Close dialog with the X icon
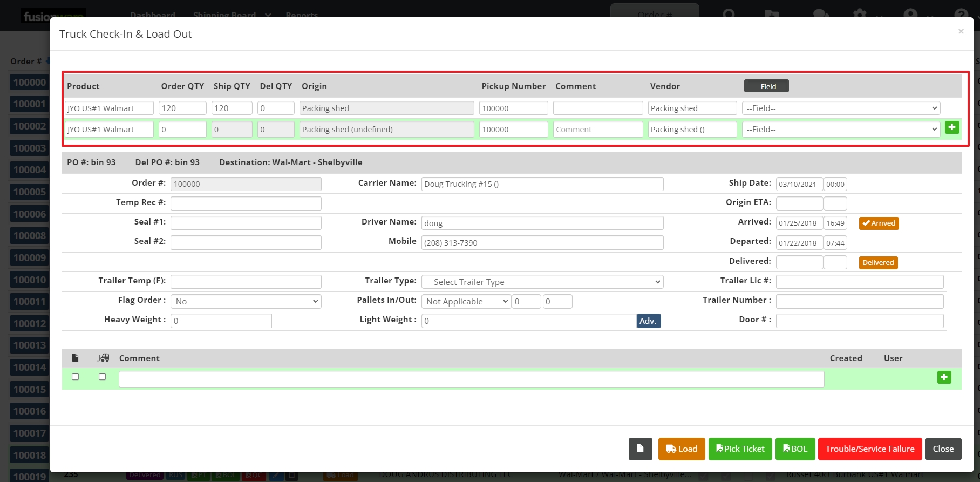Screen dimensions: 980x482 pos(961,32)
